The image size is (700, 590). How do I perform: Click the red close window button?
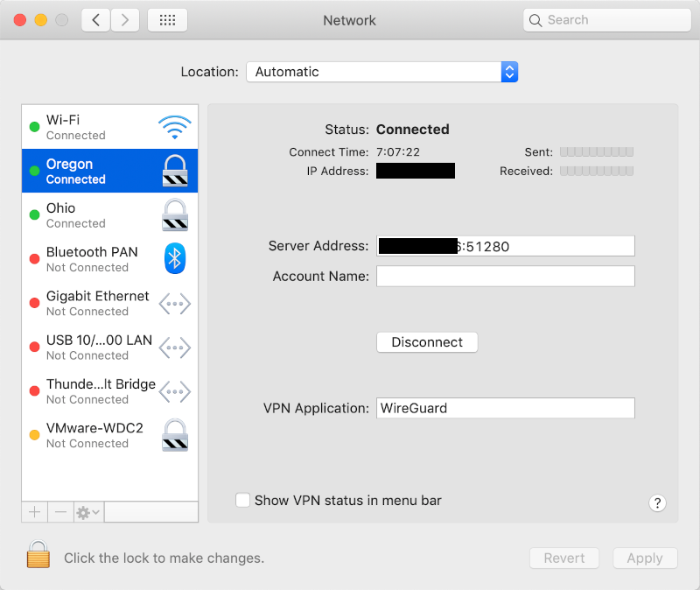19,20
